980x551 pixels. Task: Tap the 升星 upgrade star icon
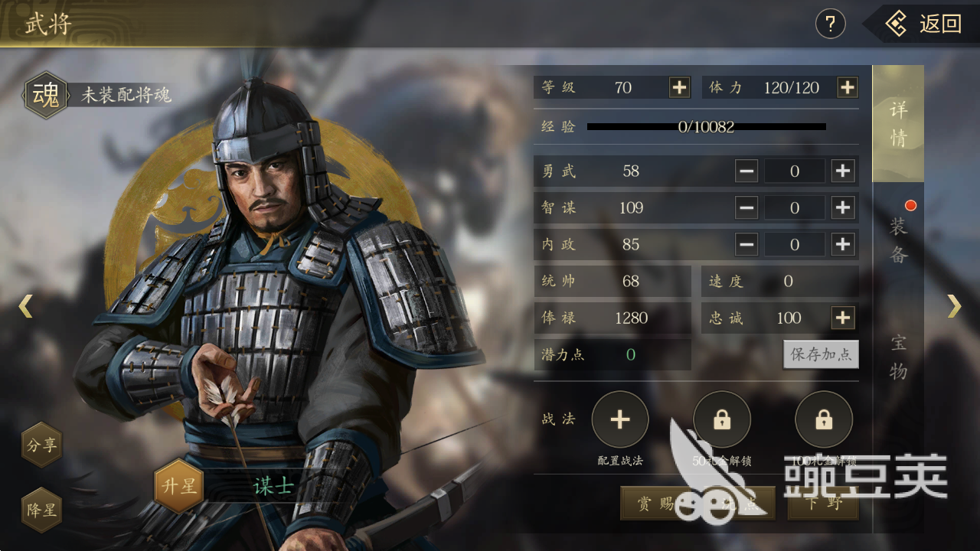pos(178,485)
